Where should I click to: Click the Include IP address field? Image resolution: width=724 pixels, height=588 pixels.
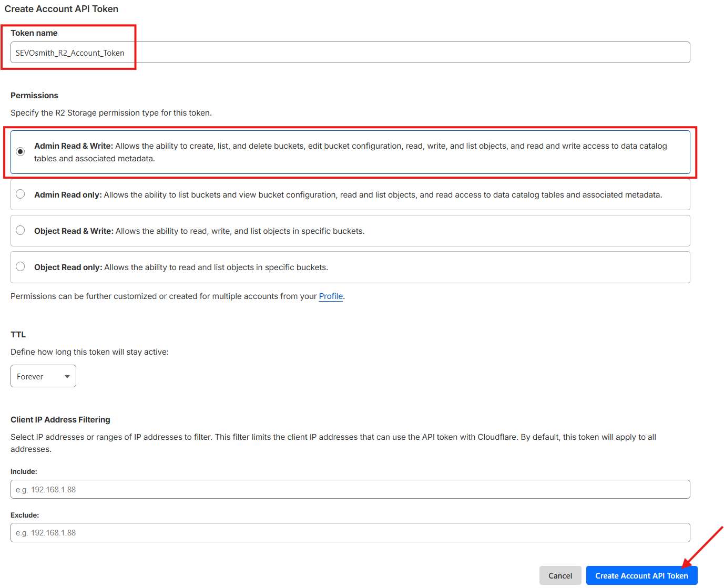pos(350,489)
